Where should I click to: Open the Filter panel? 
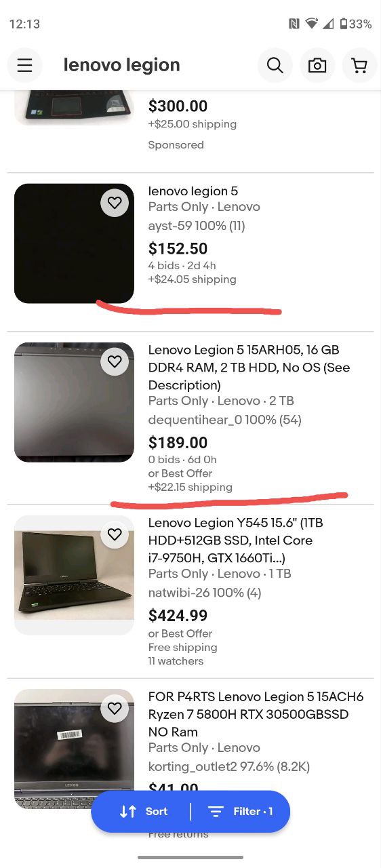[x=241, y=811]
